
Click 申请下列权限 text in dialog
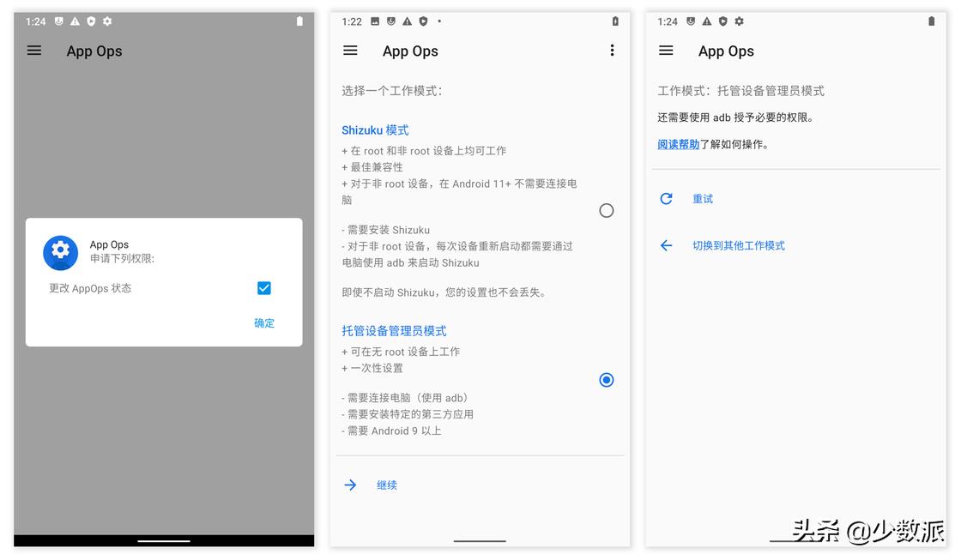(x=122, y=258)
